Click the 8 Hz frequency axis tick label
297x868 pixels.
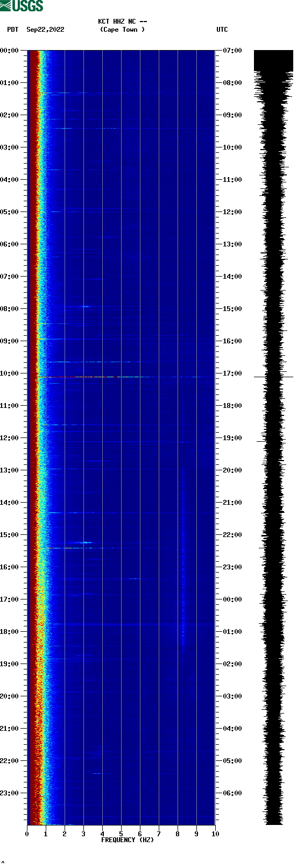pos(178,834)
